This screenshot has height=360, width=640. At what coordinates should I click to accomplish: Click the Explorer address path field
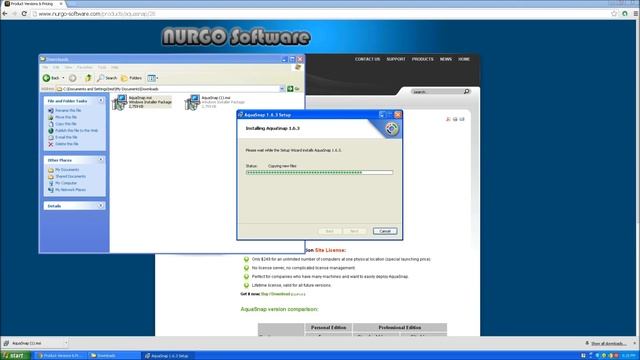coord(167,89)
